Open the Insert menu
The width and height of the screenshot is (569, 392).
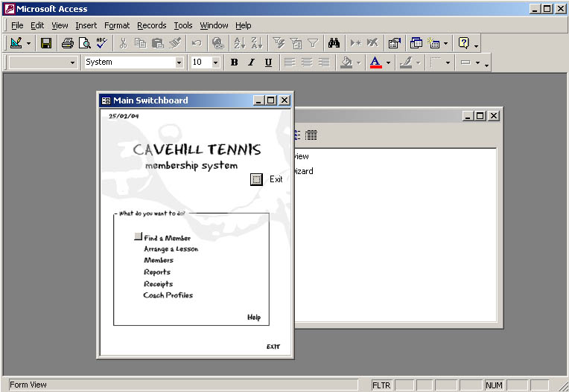click(86, 25)
